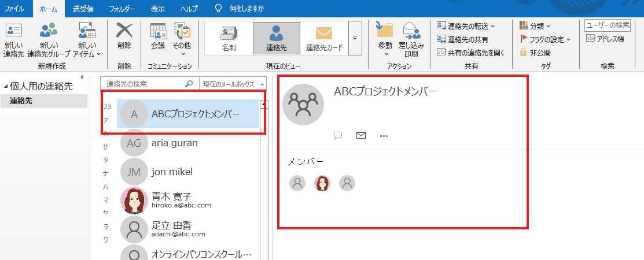Send email to group via envelope icon

361,135
